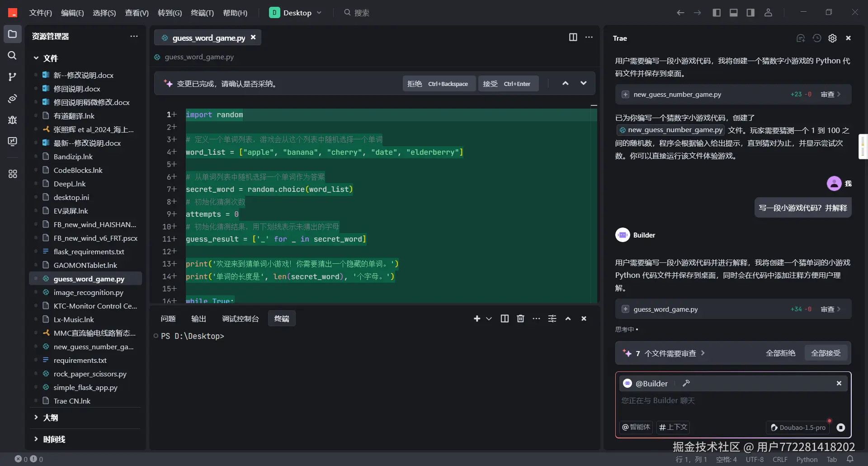Open the 编辑(E) menu
The width and height of the screenshot is (868, 466).
[x=72, y=13]
